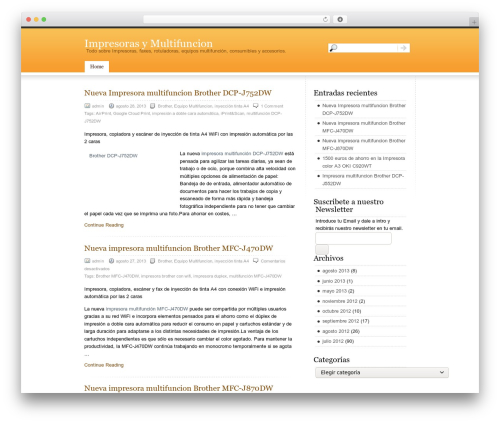Open recent entry Brother DCP-J752DW in sidebar
Viewport: 500px width, 423px height.
(x=364, y=109)
